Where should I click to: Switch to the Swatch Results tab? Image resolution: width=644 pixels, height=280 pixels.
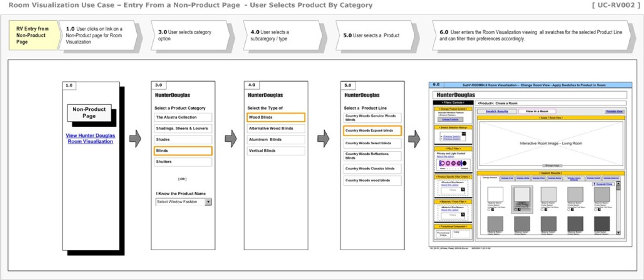497,111
